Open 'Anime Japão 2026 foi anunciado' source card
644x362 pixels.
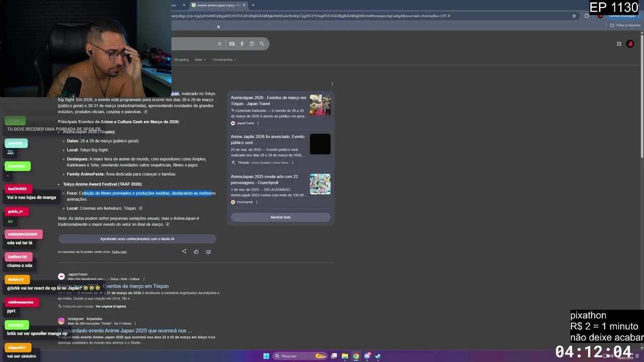coord(268,139)
